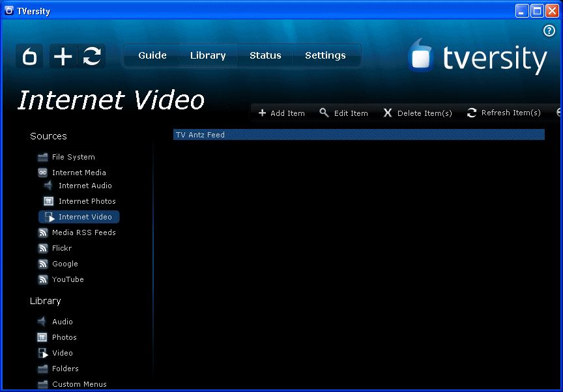Select the TV Antz Feed row
The width and height of the screenshot is (563, 392).
(358, 135)
